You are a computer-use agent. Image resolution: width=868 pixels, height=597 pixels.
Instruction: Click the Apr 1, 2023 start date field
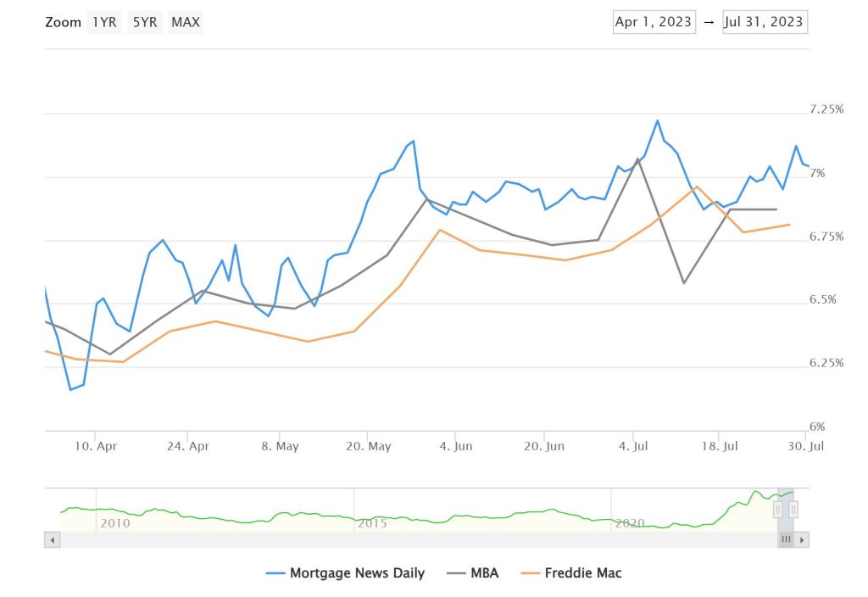point(653,22)
